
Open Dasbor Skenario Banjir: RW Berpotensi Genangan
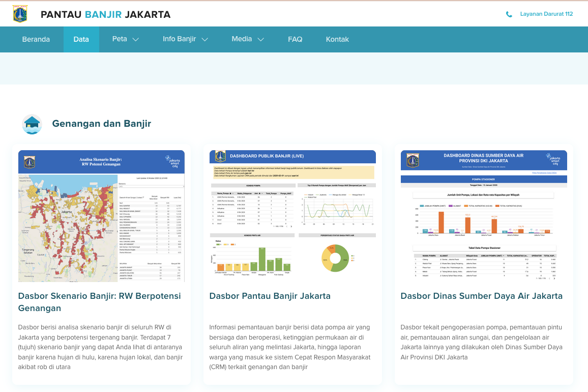tap(99, 302)
